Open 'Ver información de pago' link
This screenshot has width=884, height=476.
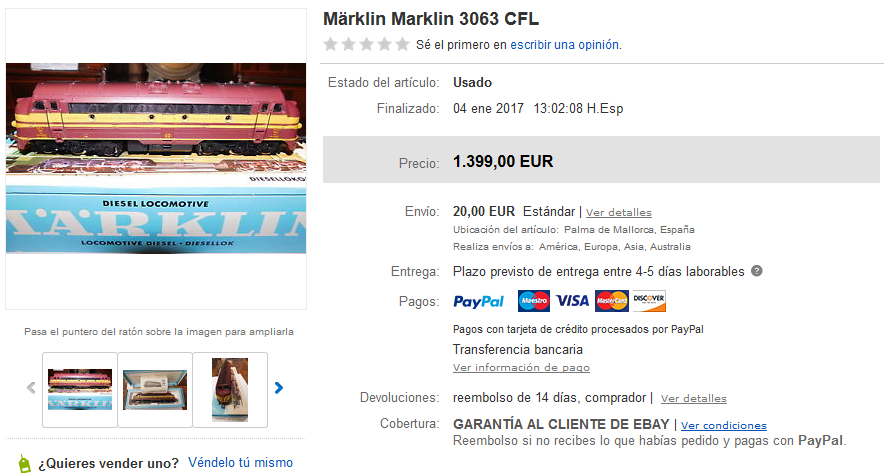[x=521, y=368]
